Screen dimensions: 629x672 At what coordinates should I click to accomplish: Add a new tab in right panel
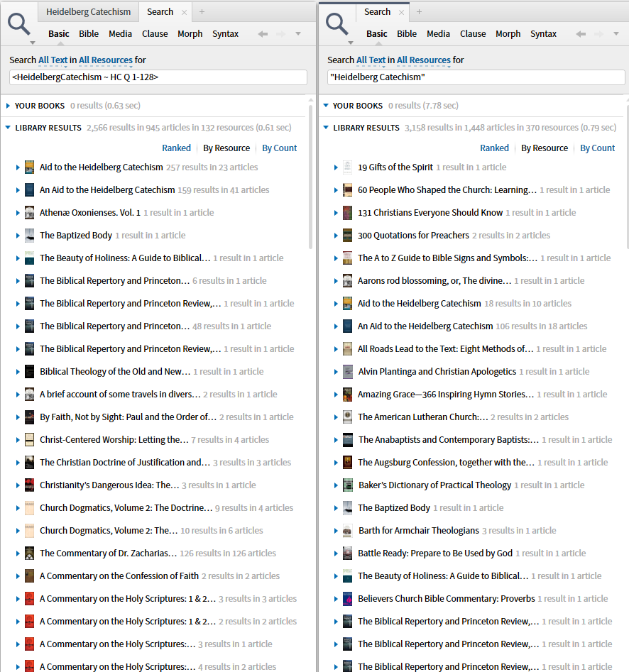pyautogui.click(x=420, y=12)
